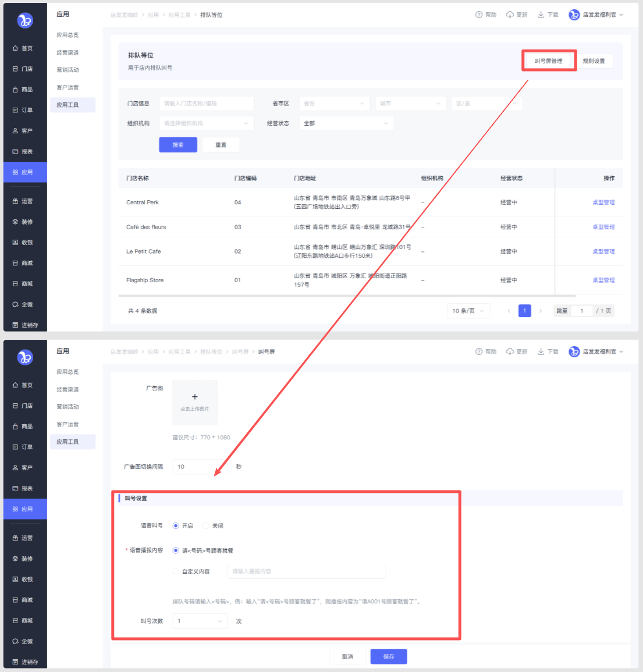Image resolution: width=643 pixels, height=672 pixels.
Task: Select the 自定义内容 broadcast option
Action: click(x=176, y=571)
